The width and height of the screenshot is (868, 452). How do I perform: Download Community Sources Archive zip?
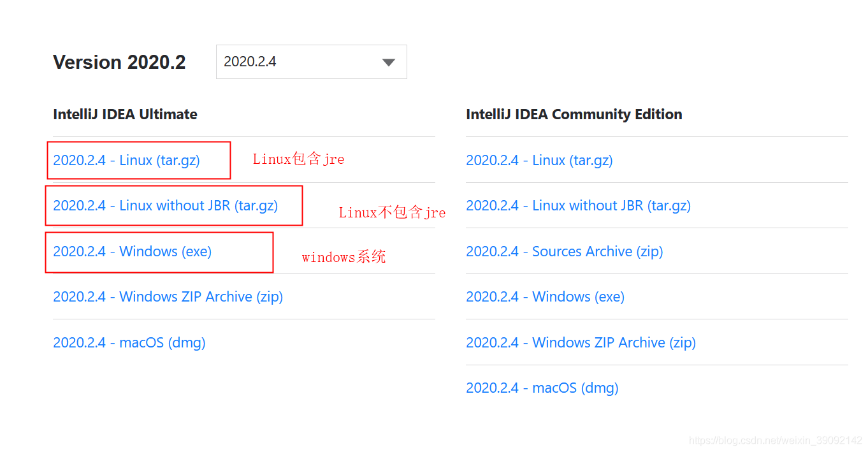(x=565, y=251)
